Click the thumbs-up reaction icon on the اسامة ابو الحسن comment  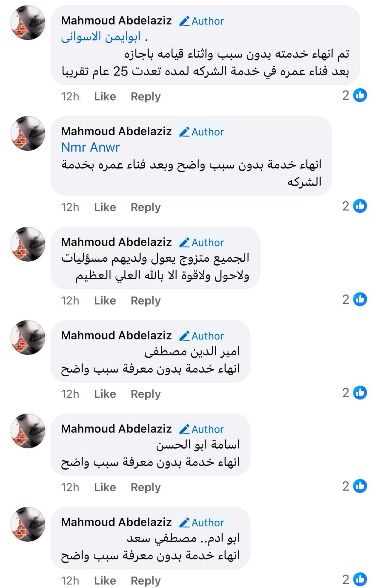tap(360, 486)
